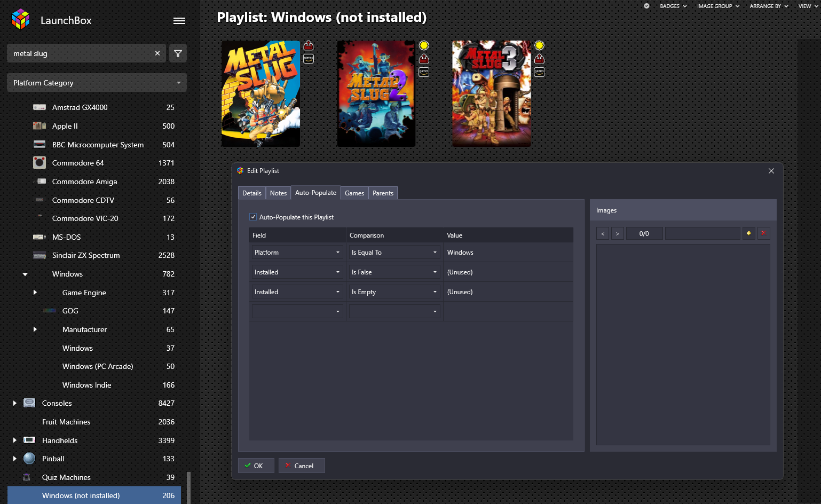Click the upload badge beside Metal Slug 1

309,45
